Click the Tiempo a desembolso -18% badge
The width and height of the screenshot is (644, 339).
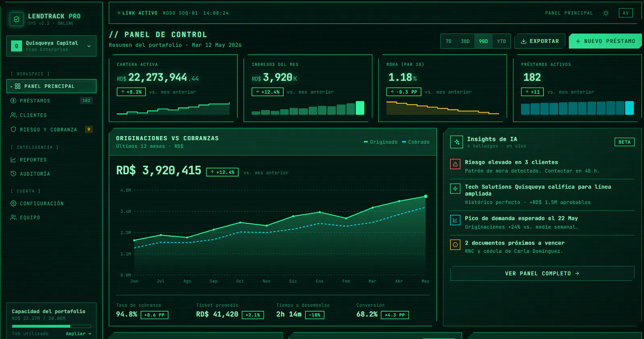[x=315, y=315]
